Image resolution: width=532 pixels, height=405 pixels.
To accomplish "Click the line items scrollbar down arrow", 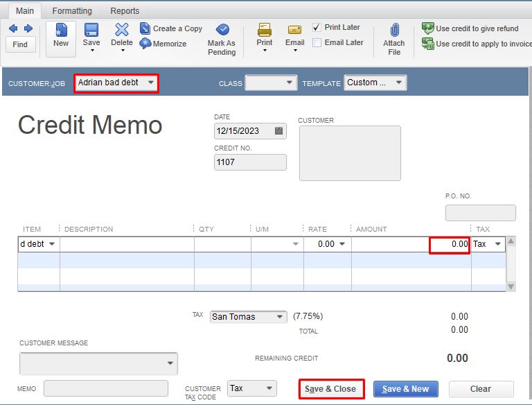I will [511, 287].
